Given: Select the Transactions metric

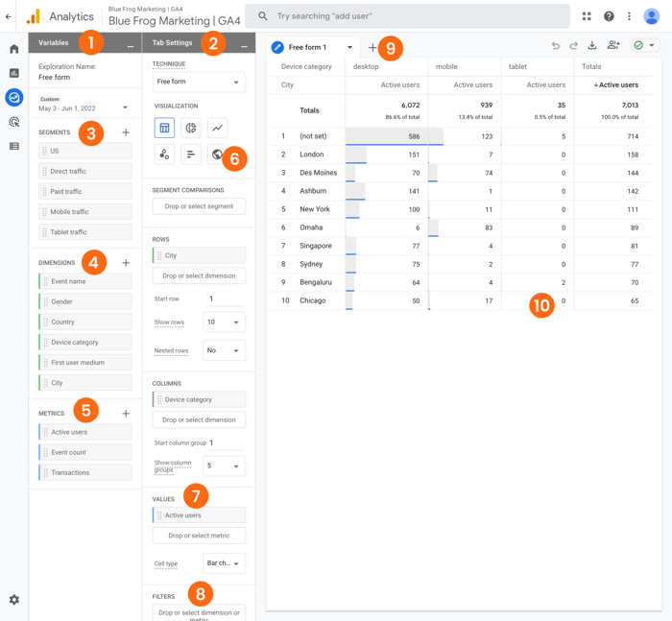Looking at the screenshot, I should click(85, 473).
